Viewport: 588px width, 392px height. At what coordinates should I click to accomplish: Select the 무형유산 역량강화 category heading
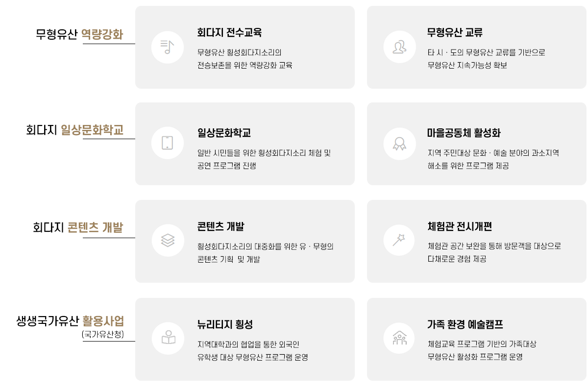(79, 34)
